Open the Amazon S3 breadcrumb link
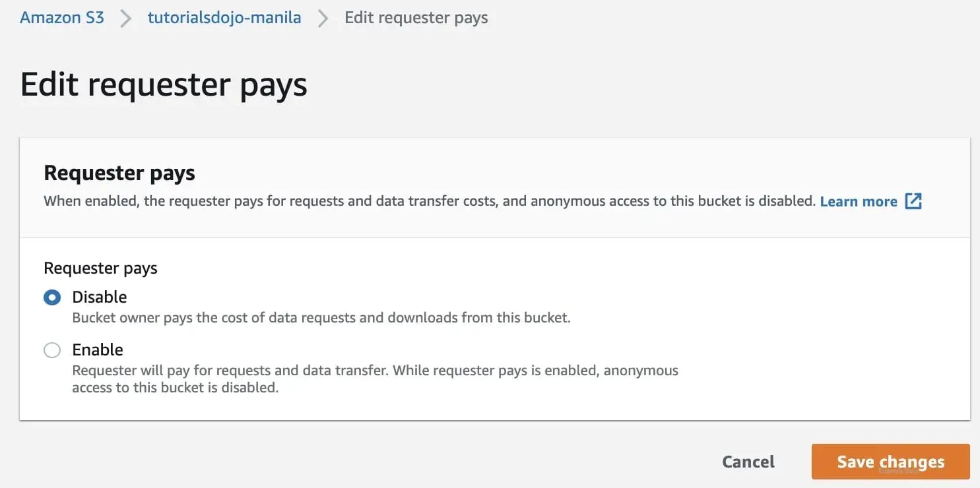This screenshot has height=488, width=980. coord(62,18)
